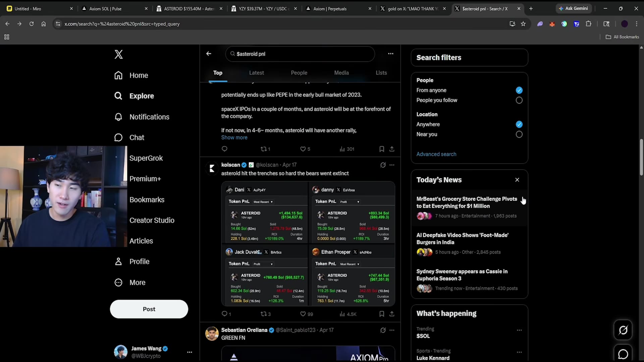
Task: Open Dani's Token PnL card image
Action: point(265,213)
